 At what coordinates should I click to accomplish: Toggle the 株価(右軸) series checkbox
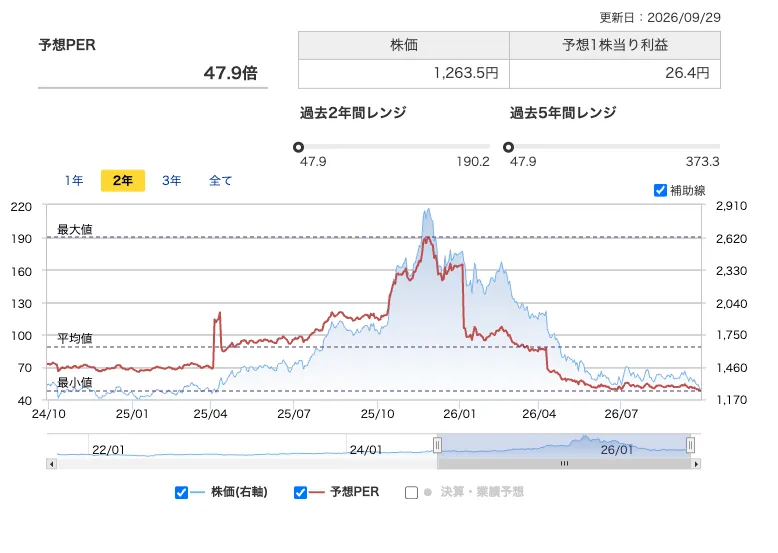coord(182,492)
